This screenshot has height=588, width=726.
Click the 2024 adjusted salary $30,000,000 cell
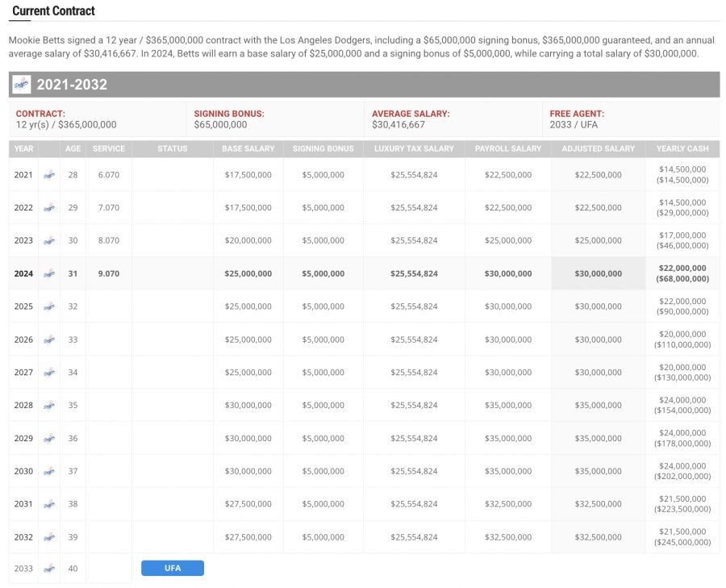599,273
